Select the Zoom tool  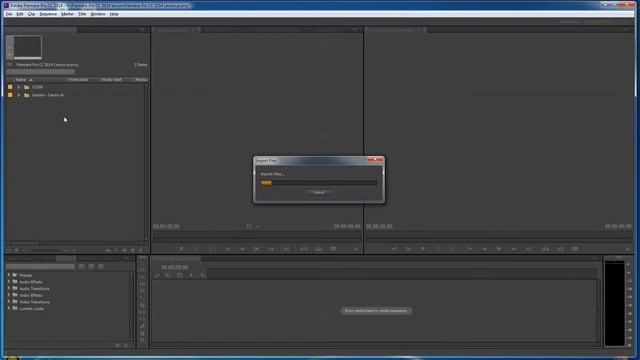(142, 340)
